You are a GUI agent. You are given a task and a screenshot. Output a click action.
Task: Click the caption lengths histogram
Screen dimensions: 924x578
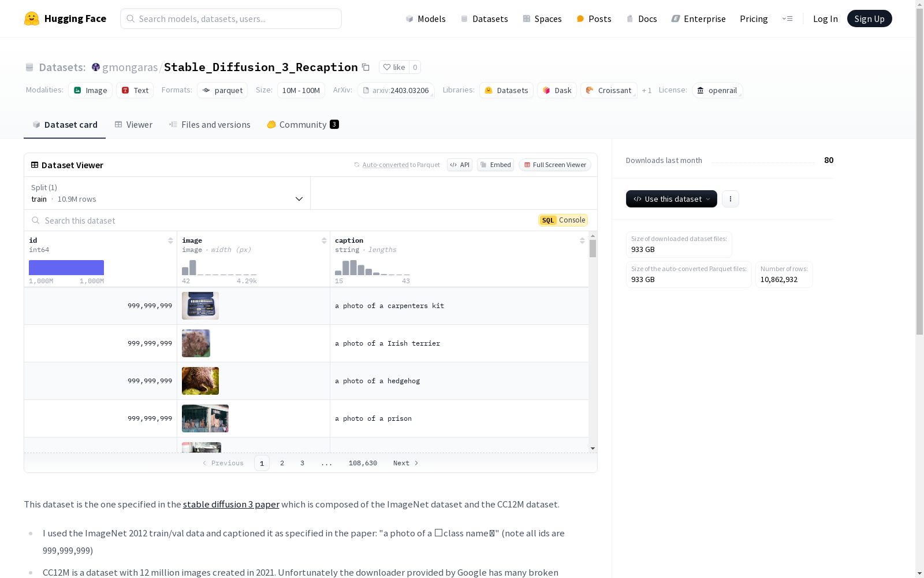372,268
